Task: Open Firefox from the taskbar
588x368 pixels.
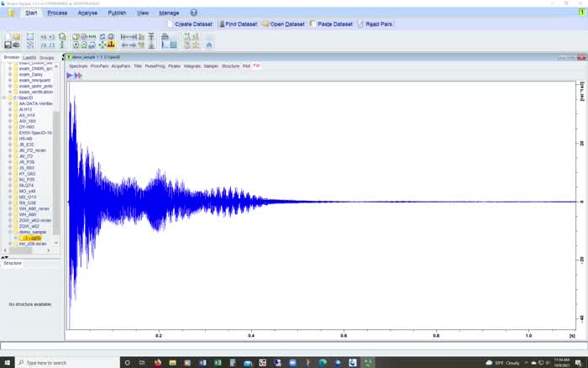Action: click(158, 363)
